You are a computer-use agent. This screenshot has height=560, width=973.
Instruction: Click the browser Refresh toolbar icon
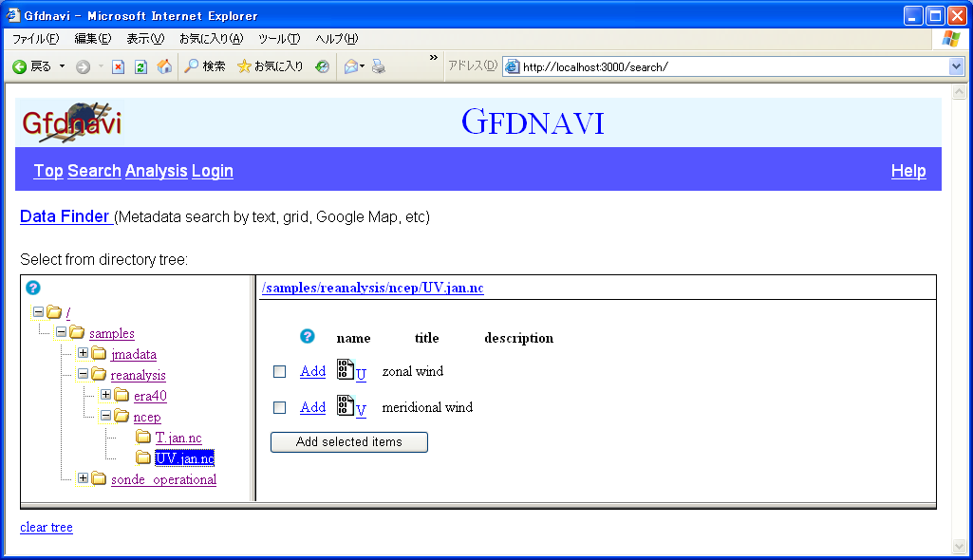point(140,66)
